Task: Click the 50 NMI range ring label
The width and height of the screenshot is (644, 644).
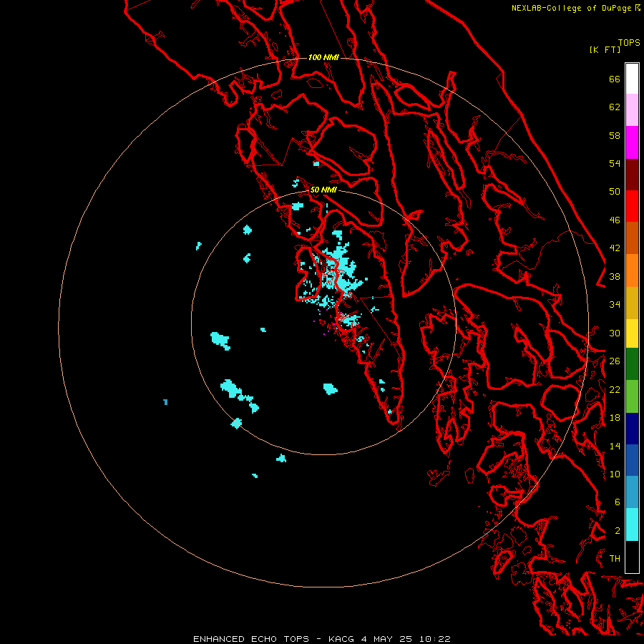Action: 323,190
